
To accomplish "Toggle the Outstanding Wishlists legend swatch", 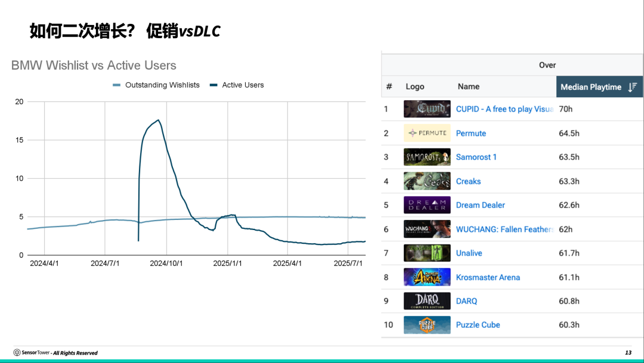I will point(117,85).
